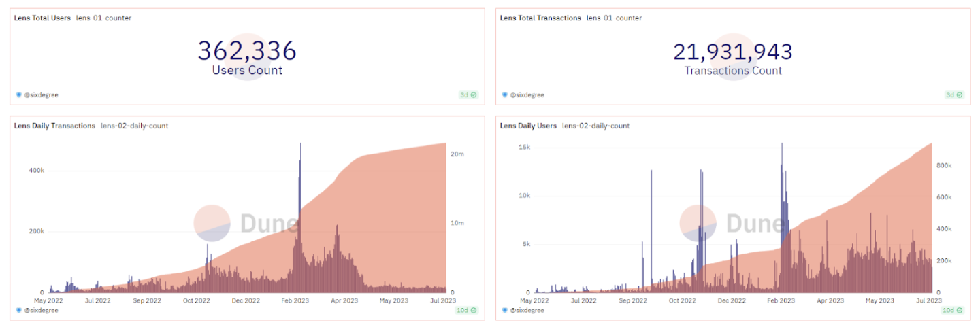Viewport: 980px width, 327px height.
Task: Click Dec 2022 label on Daily Users chart
Action: tap(732, 300)
